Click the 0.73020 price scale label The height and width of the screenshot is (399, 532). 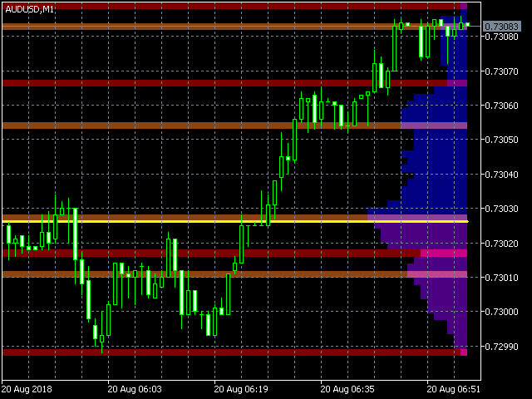(x=501, y=244)
